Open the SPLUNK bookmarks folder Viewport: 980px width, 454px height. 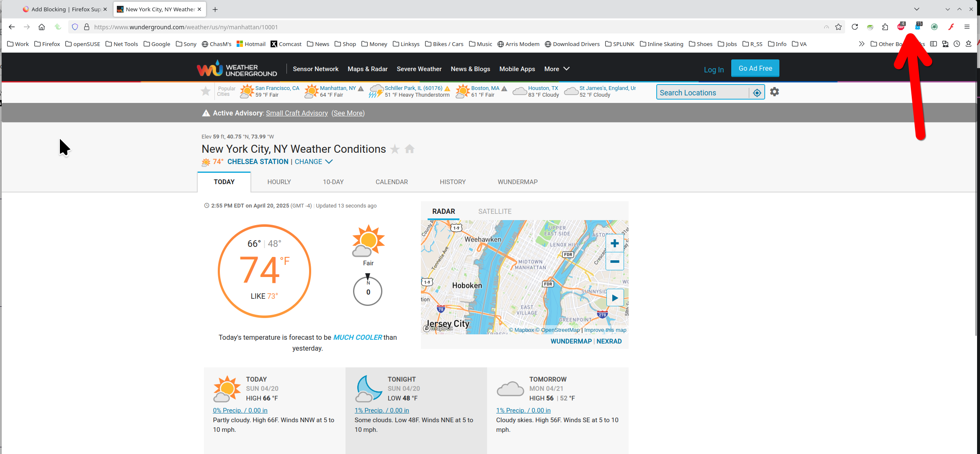pos(620,44)
